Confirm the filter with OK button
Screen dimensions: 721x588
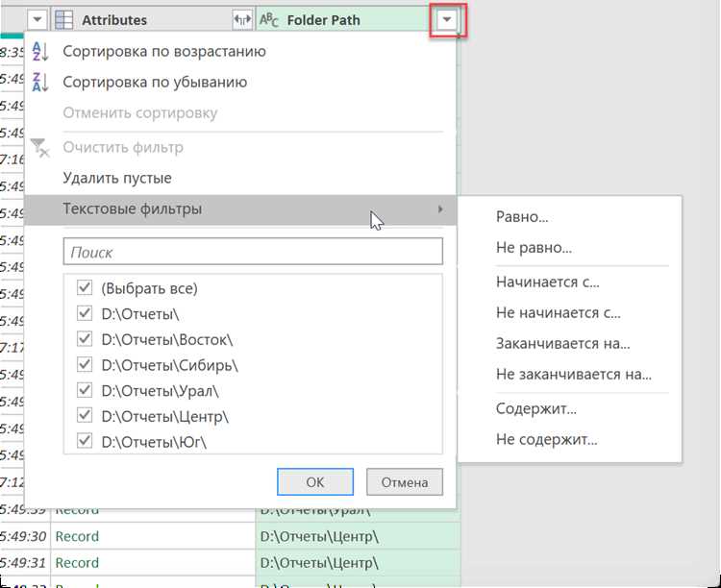click(x=315, y=481)
